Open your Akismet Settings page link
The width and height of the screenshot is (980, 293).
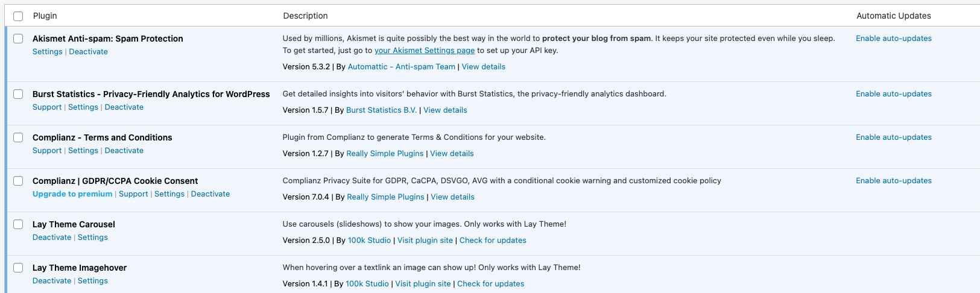point(424,51)
